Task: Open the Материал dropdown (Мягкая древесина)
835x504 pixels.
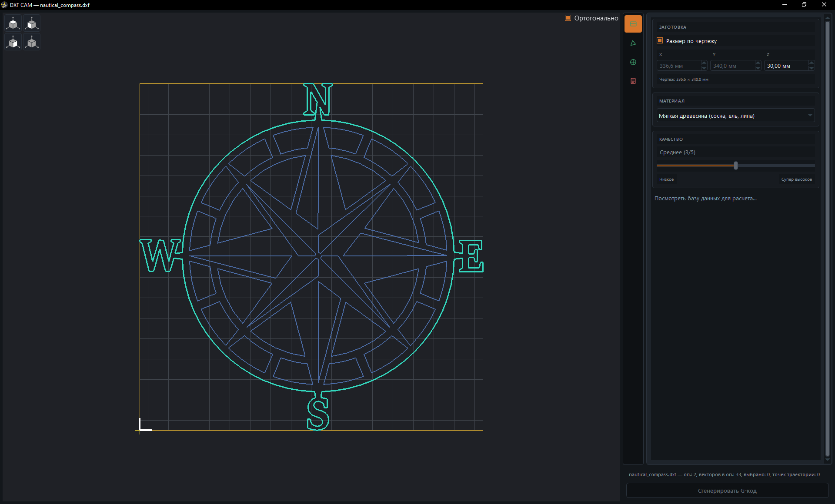Action: (735, 116)
